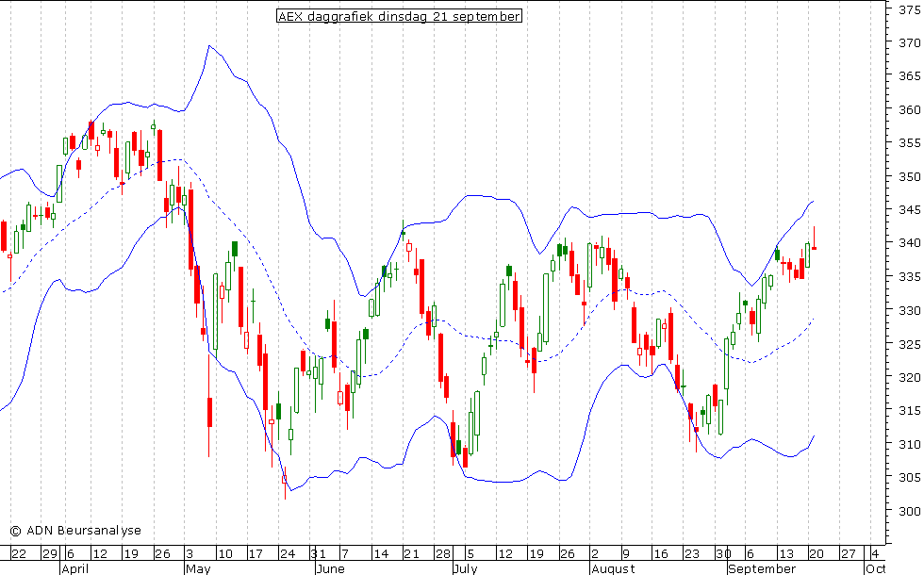Select the 'May' month label
924x575 pixels.
[197, 568]
